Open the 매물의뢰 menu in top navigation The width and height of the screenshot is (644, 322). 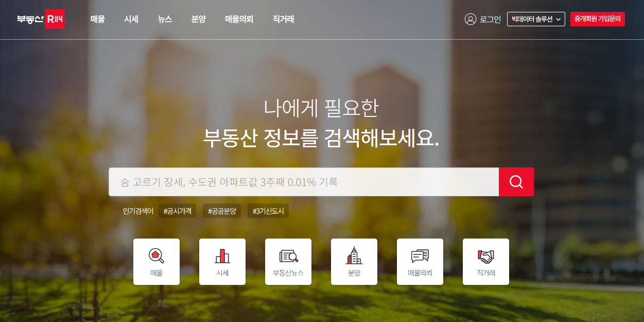point(239,19)
